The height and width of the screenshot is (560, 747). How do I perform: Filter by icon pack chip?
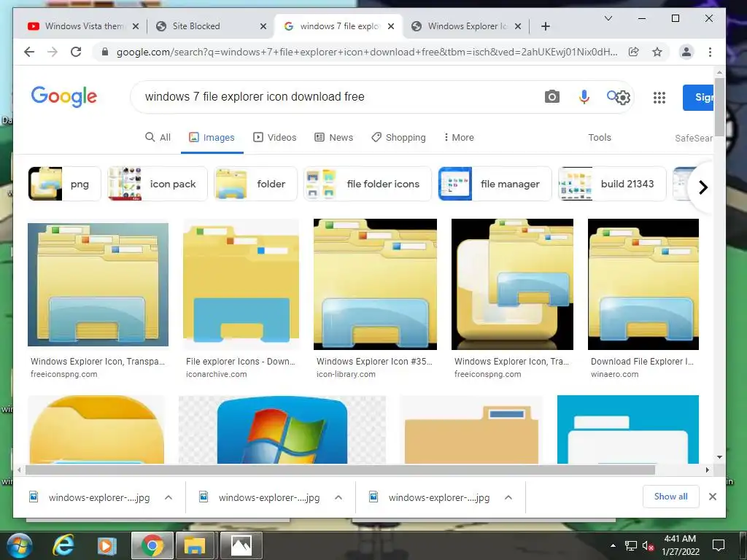tap(158, 184)
